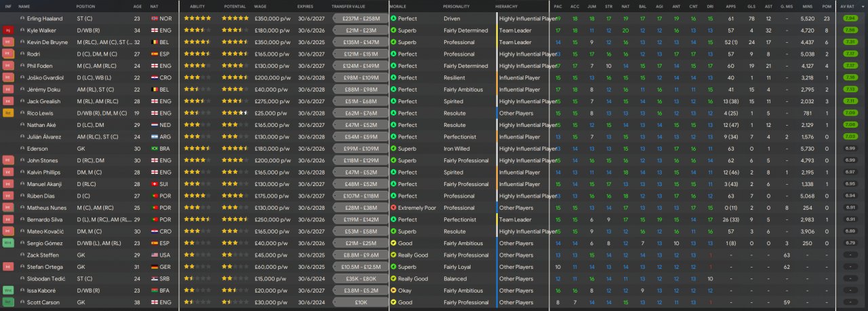Click Scott Carson's green Ret status icon

[x=8, y=302]
